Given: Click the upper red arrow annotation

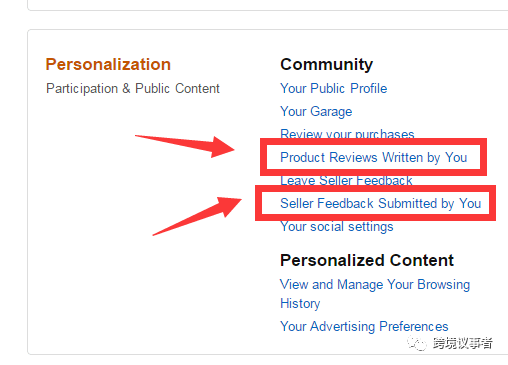Looking at the screenshot, I should [185, 145].
